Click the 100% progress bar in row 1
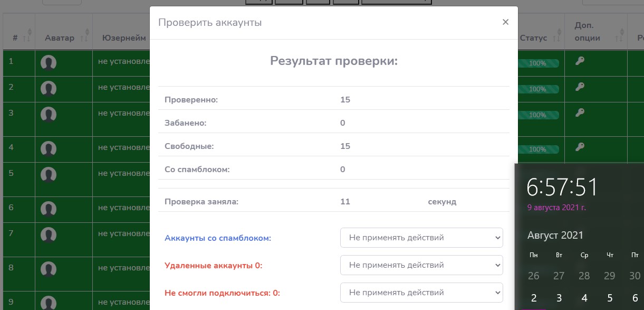The height and width of the screenshot is (310, 644). point(537,63)
